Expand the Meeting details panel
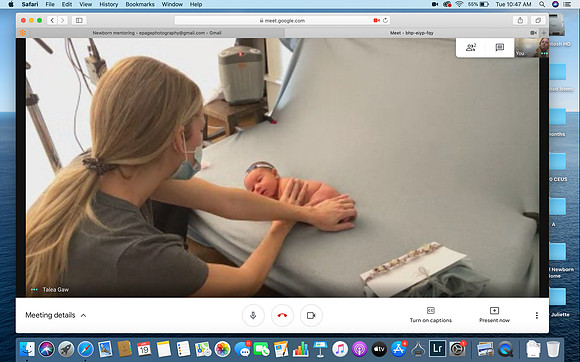580x362 pixels. 56,315
